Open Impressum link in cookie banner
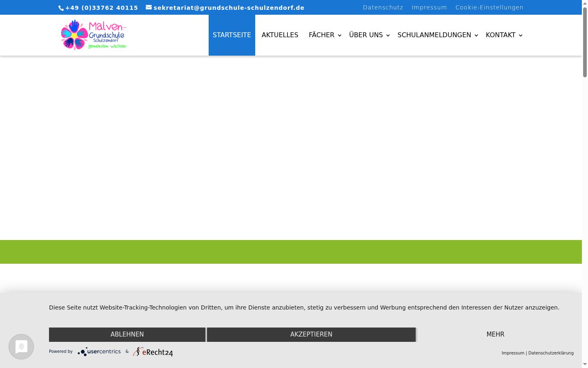Screen dimensions: 588x368 click(513, 353)
